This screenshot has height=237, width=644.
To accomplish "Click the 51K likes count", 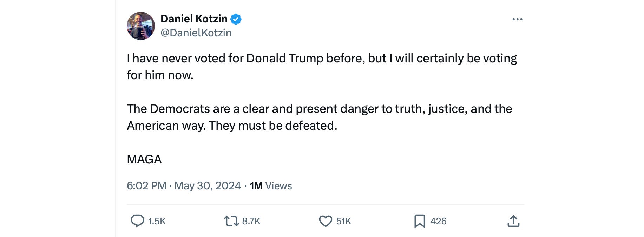I will tap(343, 221).
